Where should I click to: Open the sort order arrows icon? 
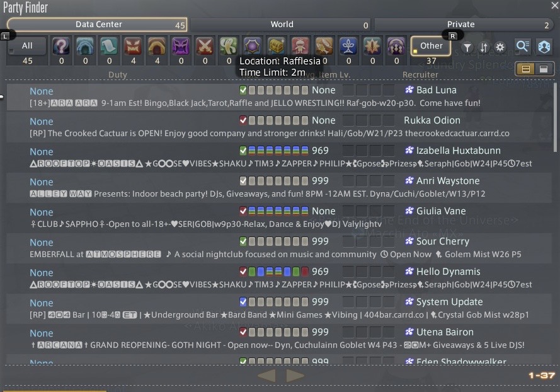484,47
